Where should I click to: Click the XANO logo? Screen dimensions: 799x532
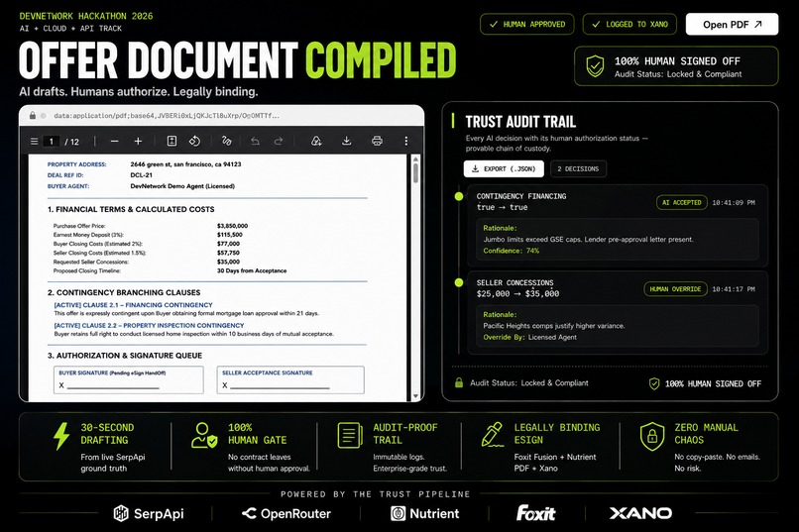(640, 513)
